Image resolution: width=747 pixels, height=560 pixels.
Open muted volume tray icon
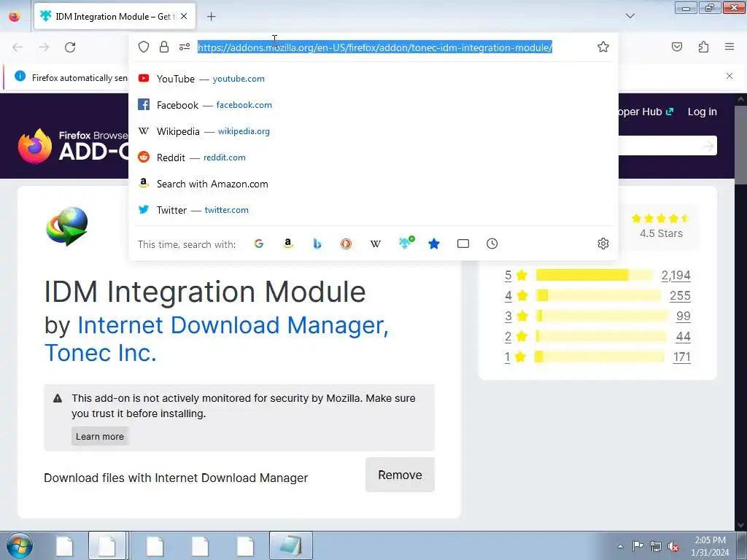673,546
